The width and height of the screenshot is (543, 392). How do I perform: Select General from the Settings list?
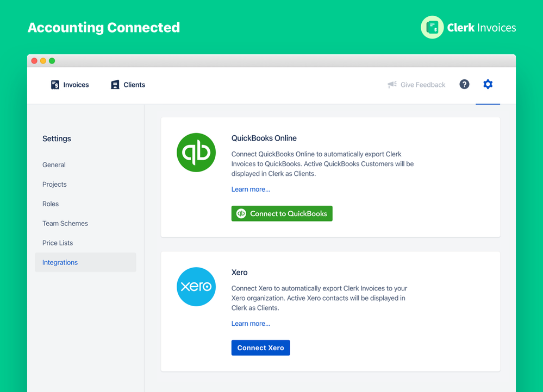tap(54, 165)
